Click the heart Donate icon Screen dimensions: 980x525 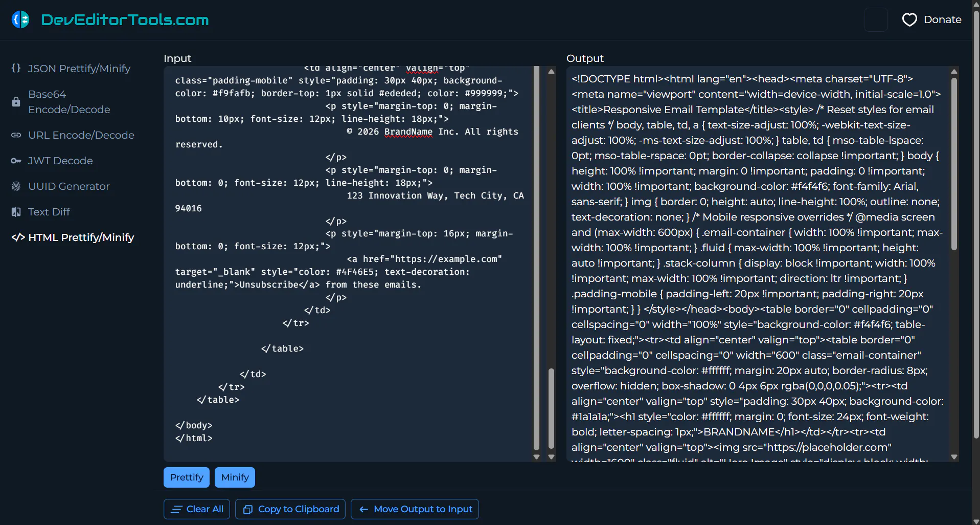click(909, 19)
